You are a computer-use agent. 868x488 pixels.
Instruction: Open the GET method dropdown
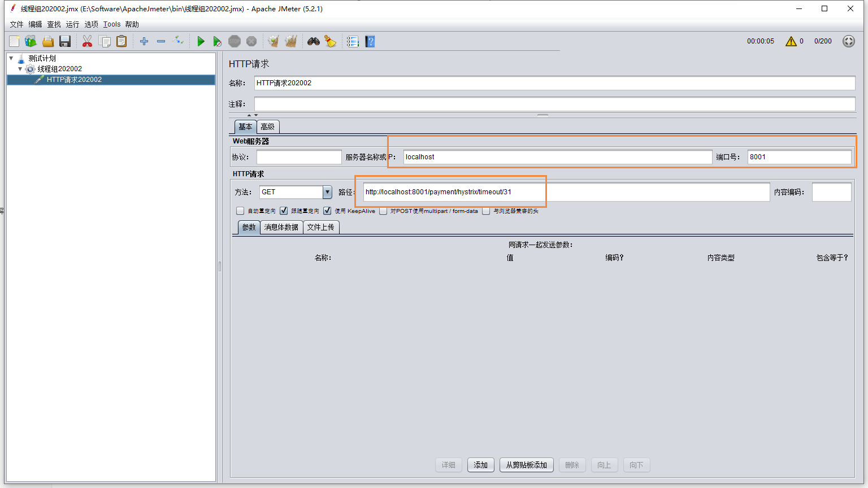pos(327,192)
